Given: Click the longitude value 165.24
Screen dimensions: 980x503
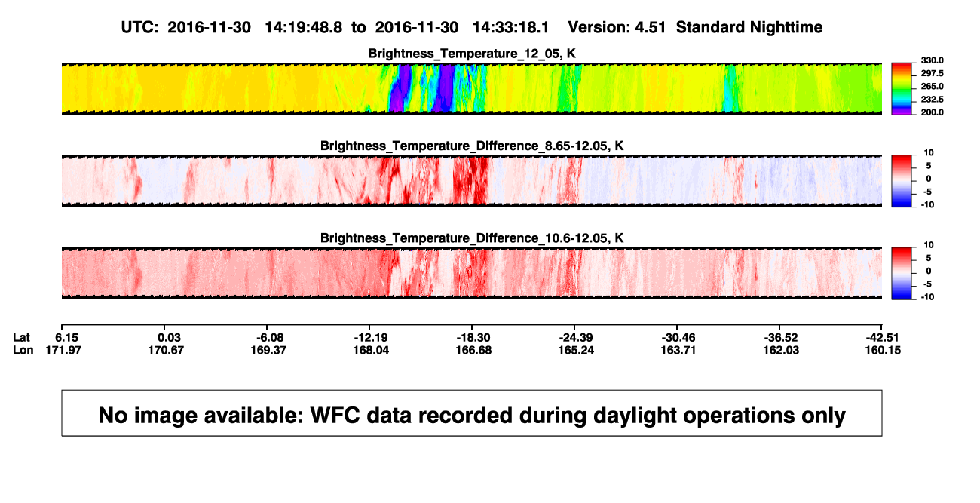Looking at the screenshot, I should point(575,350).
